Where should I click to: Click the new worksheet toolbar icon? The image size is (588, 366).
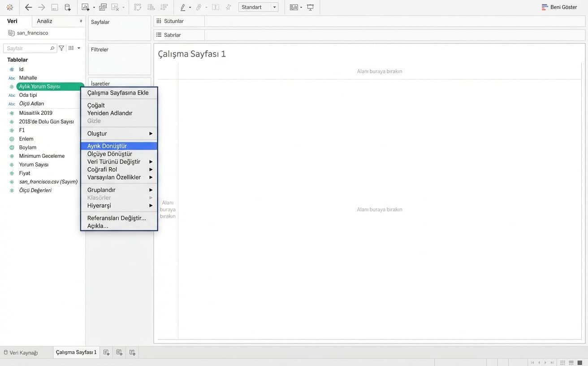point(85,7)
